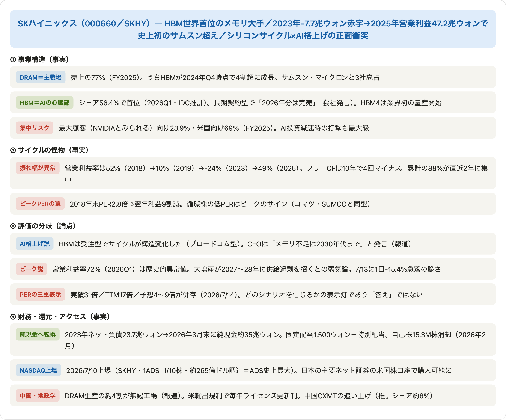Select text HBMは受注型でサイクルが構造変化した
Viewport: 506px width, 420px height.
[120, 244]
